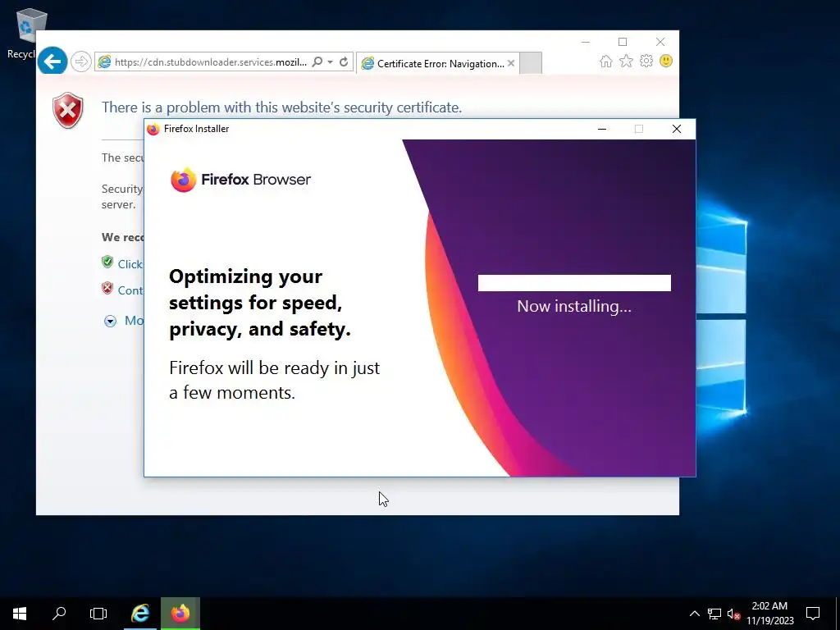Open the network status tray icon

tap(714, 614)
